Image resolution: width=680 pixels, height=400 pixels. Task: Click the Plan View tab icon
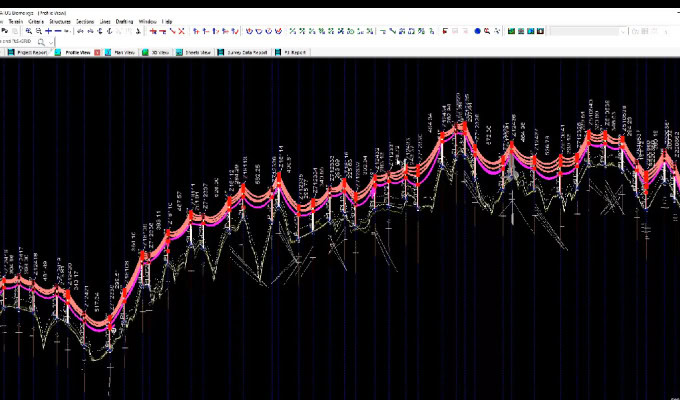[x=110, y=52]
